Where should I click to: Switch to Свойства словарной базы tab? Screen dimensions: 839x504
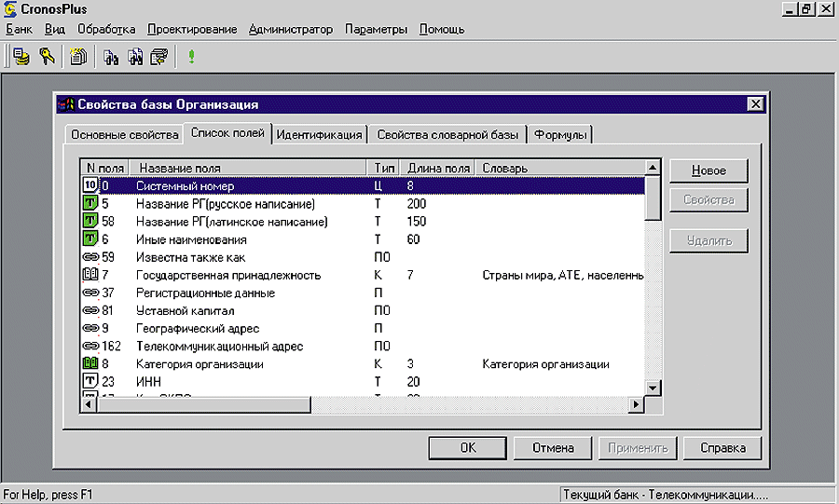point(447,135)
